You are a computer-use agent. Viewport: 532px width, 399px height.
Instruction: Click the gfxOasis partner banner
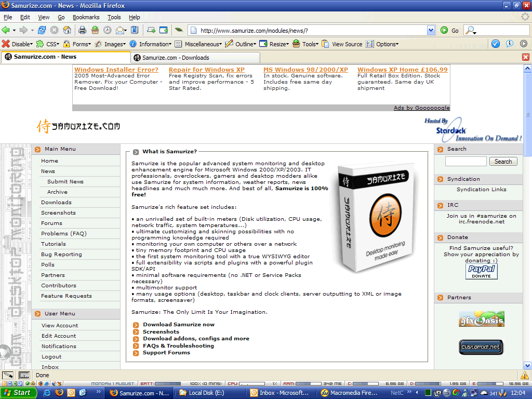click(482, 320)
